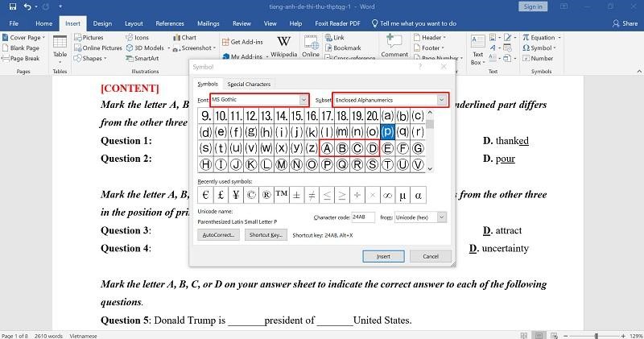This screenshot has width=644, height=339.
Task: Open the Equation tool
Action: point(541,37)
